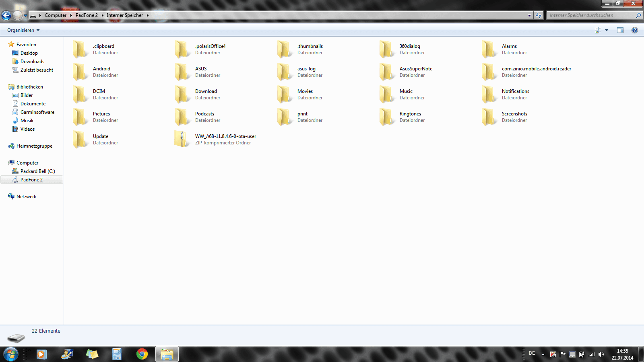Select the Screenshots folder icon

[489, 117]
